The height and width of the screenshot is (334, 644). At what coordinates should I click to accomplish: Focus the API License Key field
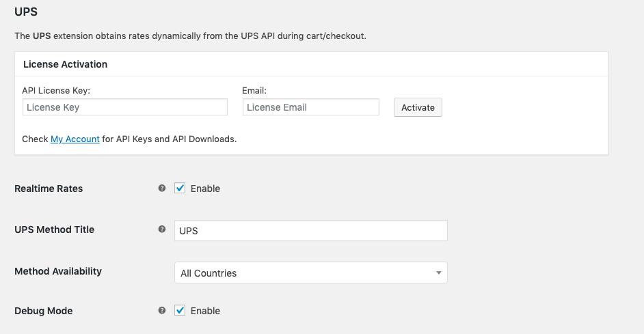click(125, 107)
